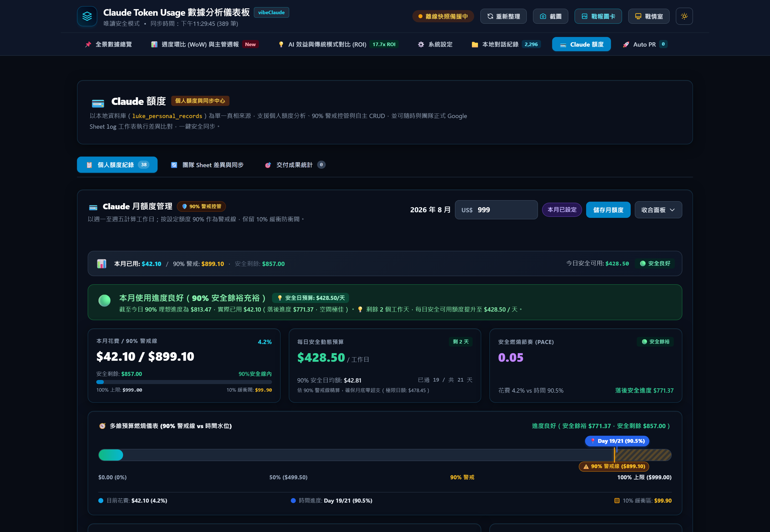Image resolution: width=770 pixels, height=532 pixels.
Task: Click the refresh icon in 重新整理
Action: (x=490, y=16)
